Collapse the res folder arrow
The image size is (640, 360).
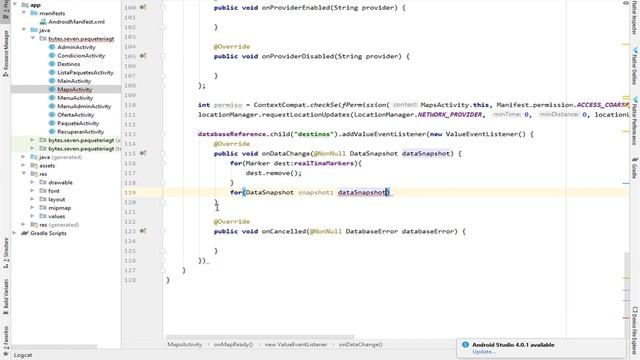point(24,174)
